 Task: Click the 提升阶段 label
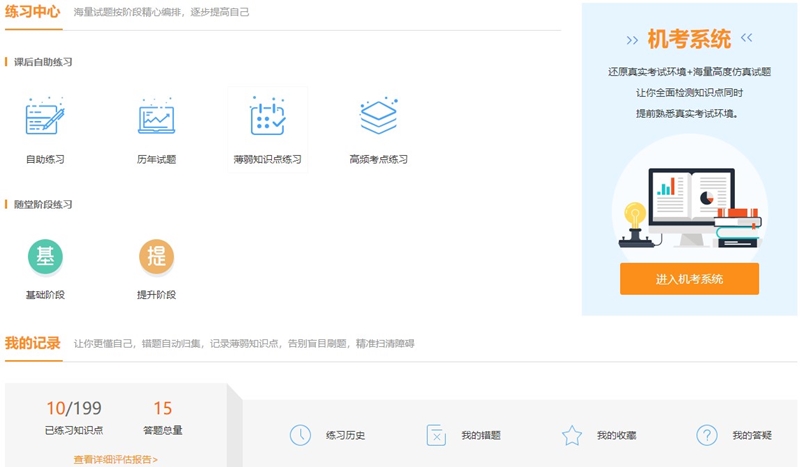pyautogui.click(x=156, y=295)
